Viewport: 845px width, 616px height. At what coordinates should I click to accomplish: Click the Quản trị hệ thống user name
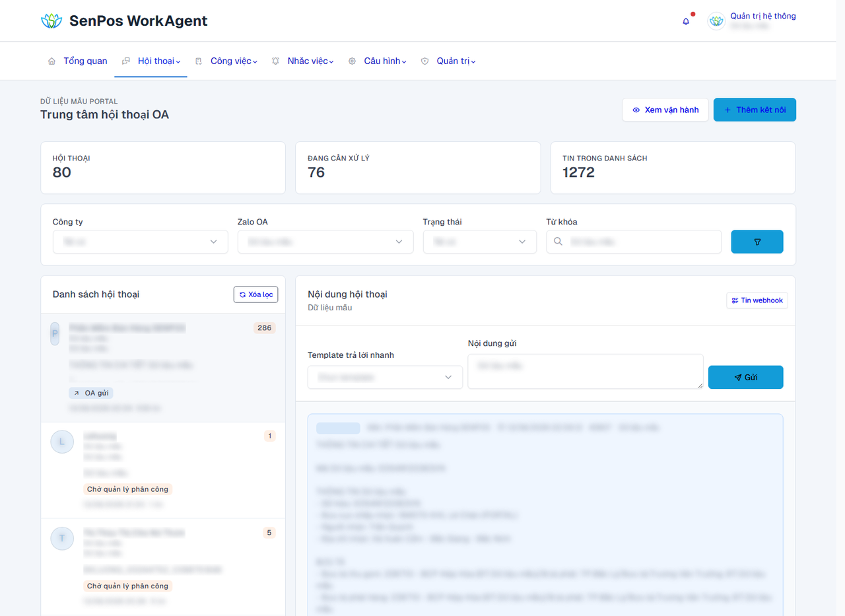coord(763,16)
